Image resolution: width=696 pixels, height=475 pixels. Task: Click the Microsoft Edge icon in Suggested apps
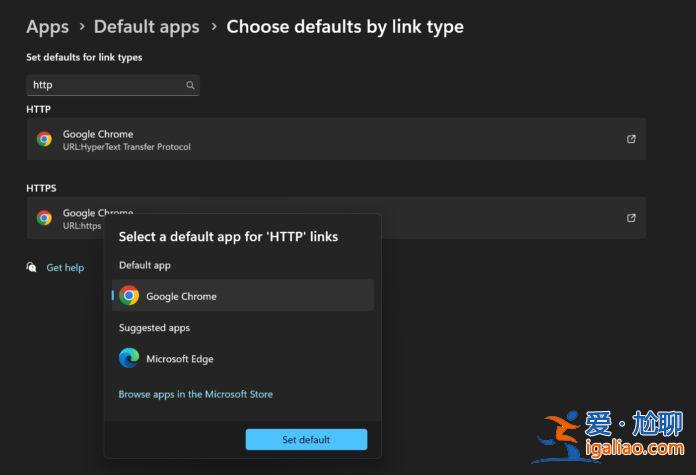tap(129, 358)
